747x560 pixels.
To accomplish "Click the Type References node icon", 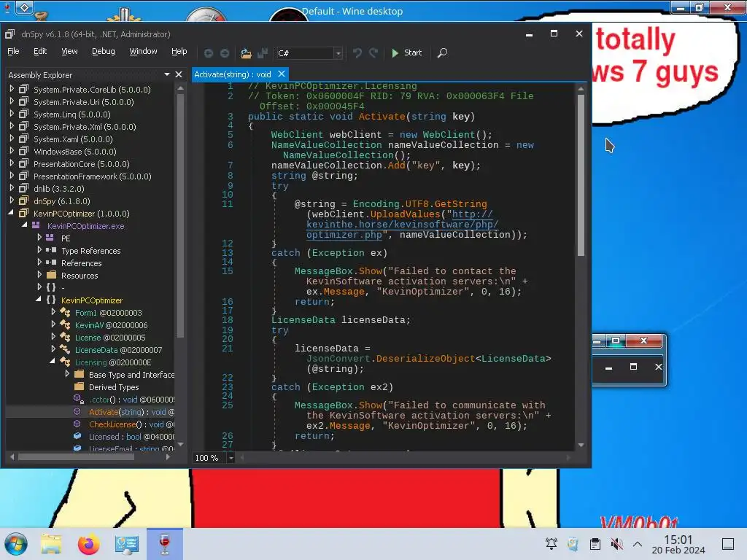I will click(x=51, y=250).
